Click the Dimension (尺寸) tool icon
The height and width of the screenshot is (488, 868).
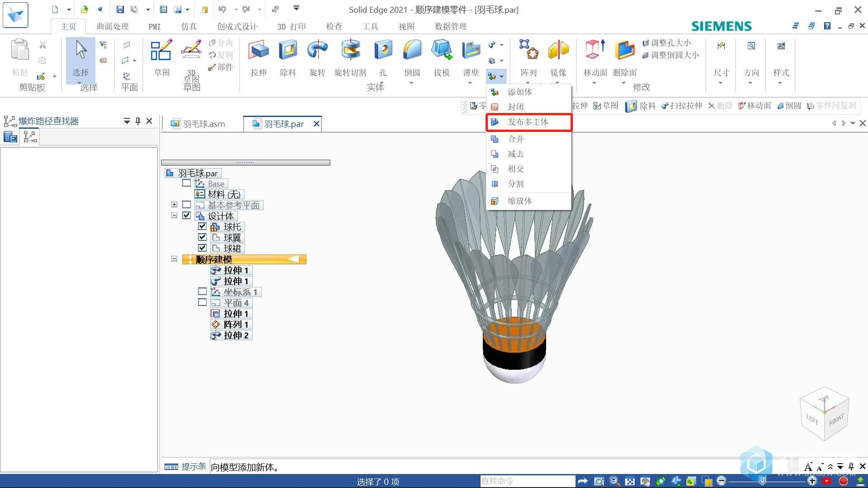point(721,46)
